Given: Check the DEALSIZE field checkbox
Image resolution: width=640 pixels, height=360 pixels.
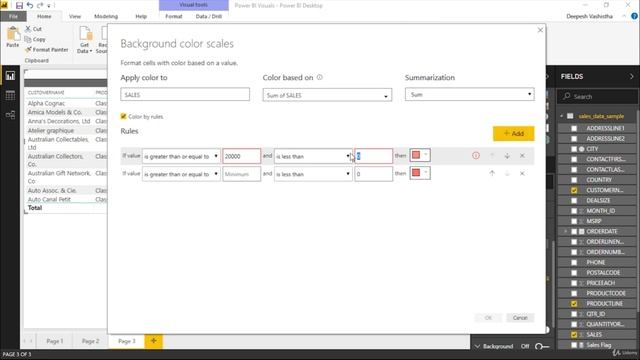Looking at the screenshot, I should coord(574,200).
